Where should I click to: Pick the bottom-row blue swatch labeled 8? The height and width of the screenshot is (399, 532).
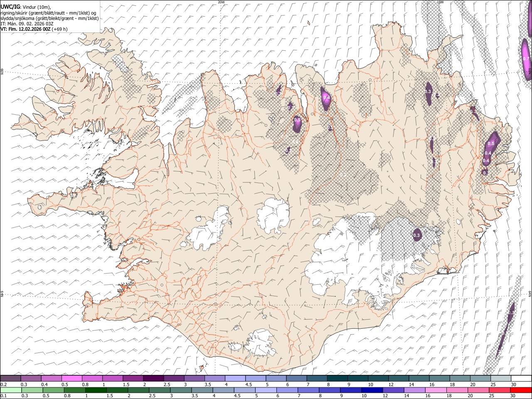click(x=330, y=390)
